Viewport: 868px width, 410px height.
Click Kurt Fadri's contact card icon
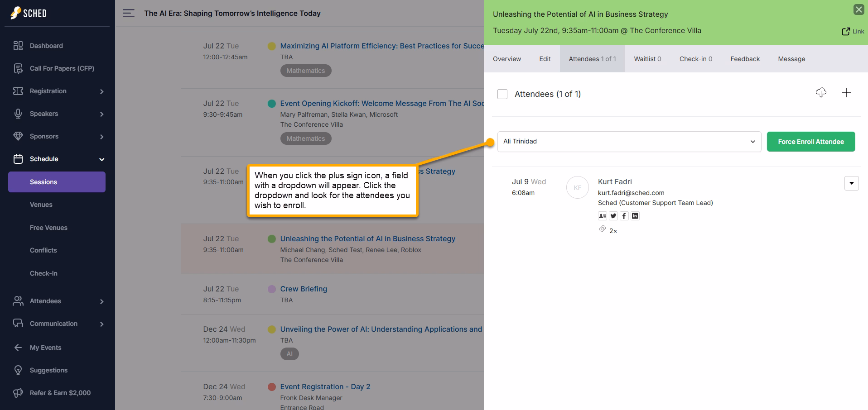click(x=603, y=216)
